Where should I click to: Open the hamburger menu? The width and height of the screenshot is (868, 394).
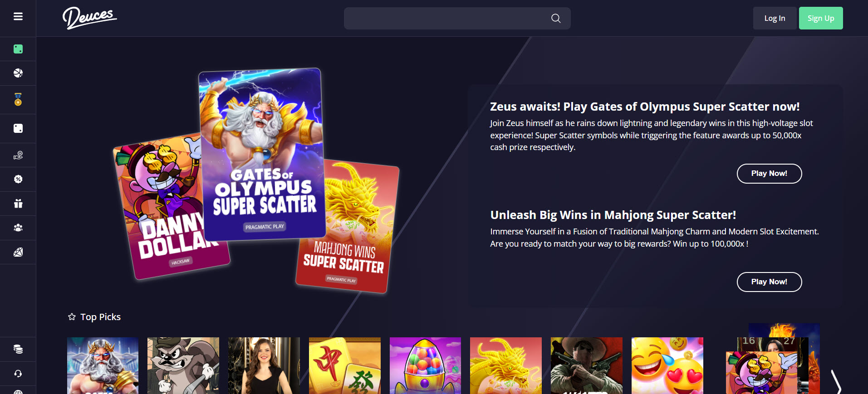[x=18, y=17]
